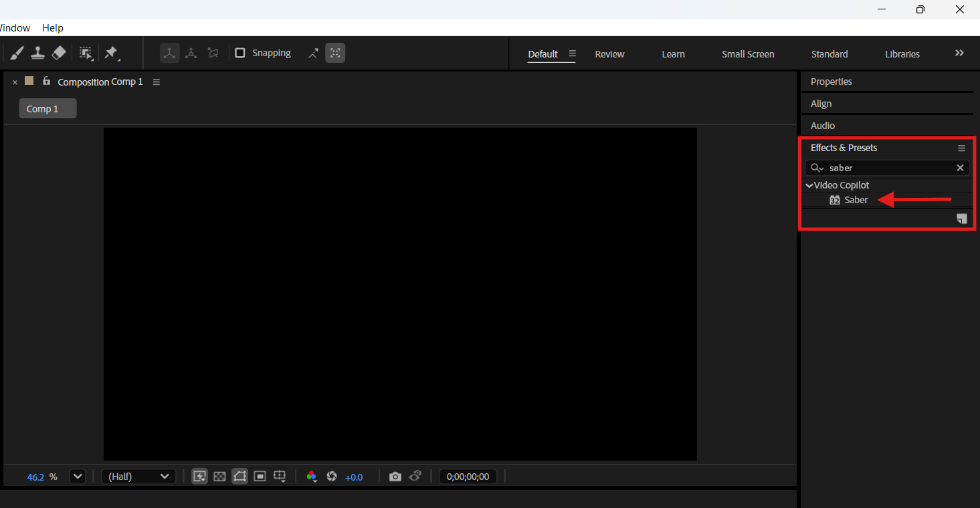980x508 pixels.
Task: Choose Local Axis mode
Action: pos(169,53)
